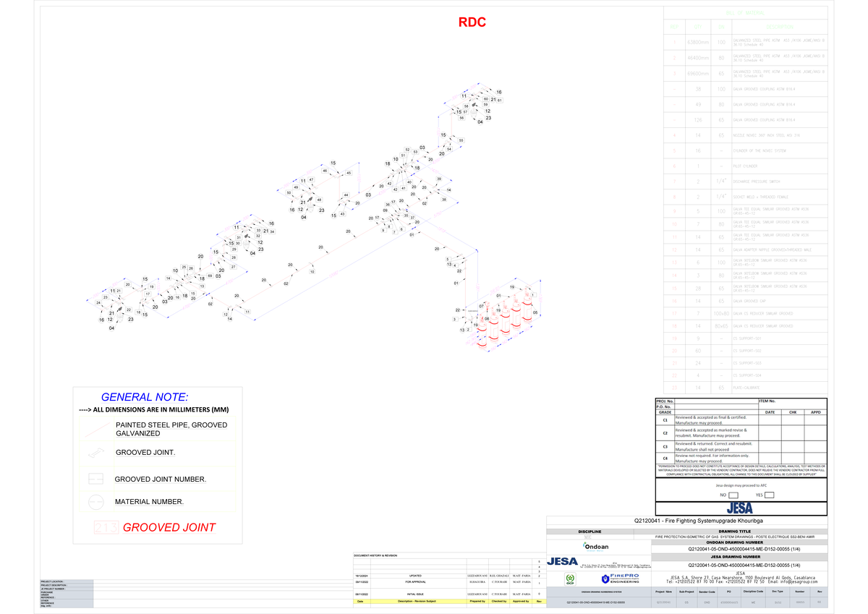This screenshot has width=868, height=614.
Task: Click the 63800mm quantity cell
Action: tap(697, 43)
